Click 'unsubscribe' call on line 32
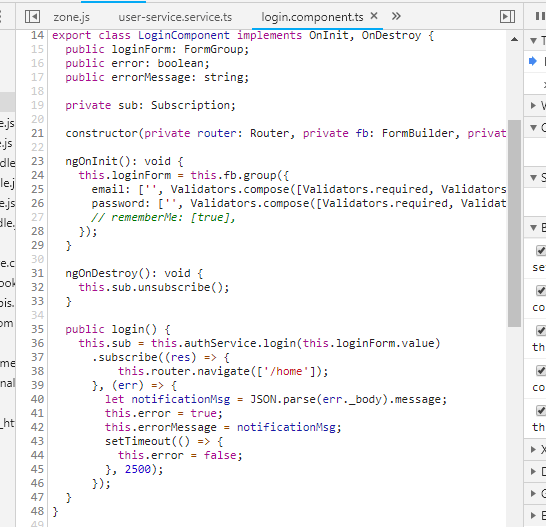The height and width of the screenshot is (527, 546). point(174,287)
